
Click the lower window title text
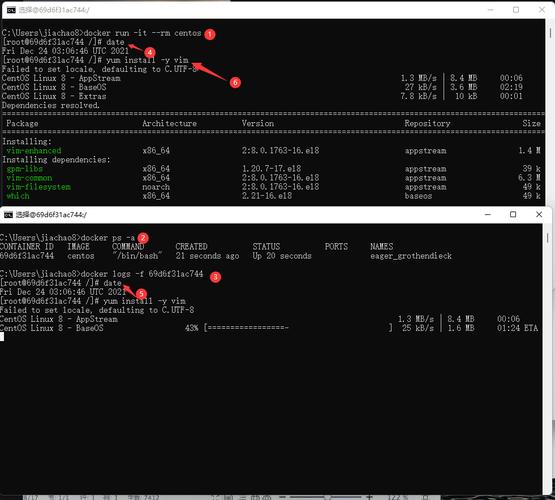tap(51, 215)
